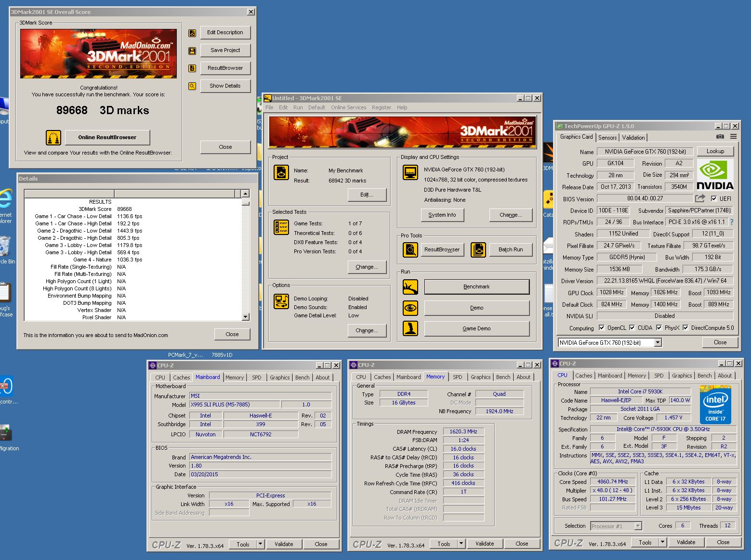Switch to the Sensors tab in GPU-Z
751x560 pixels.
click(x=607, y=138)
